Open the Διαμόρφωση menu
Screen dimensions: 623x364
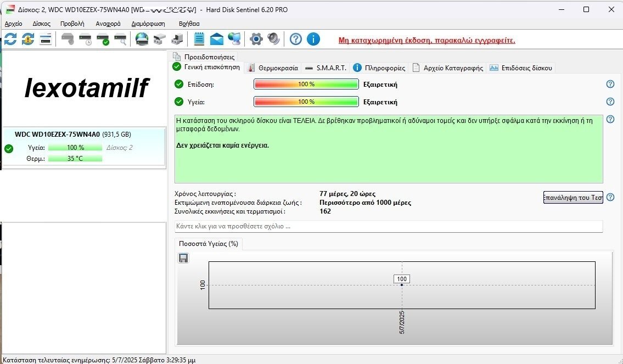[x=148, y=24]
